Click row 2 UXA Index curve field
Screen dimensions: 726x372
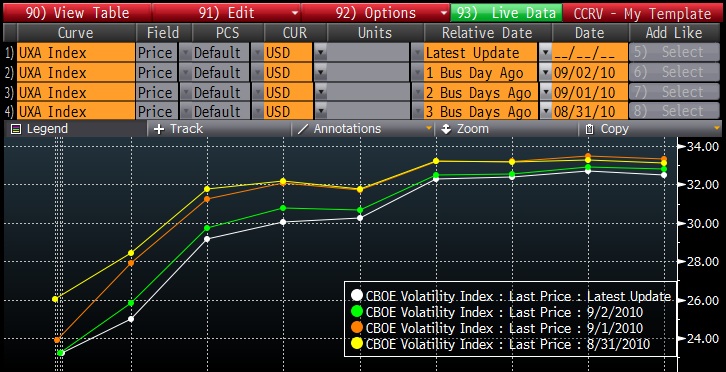tap(76, 72)
